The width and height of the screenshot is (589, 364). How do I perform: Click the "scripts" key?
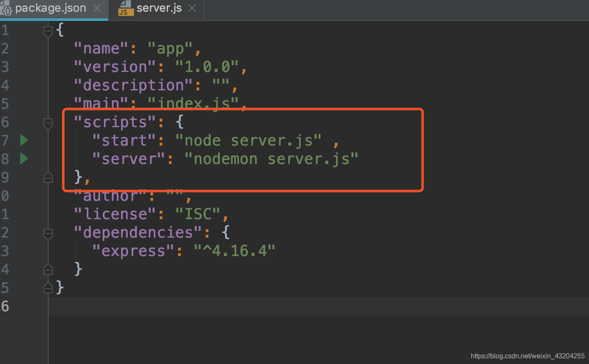pos(115,122)
